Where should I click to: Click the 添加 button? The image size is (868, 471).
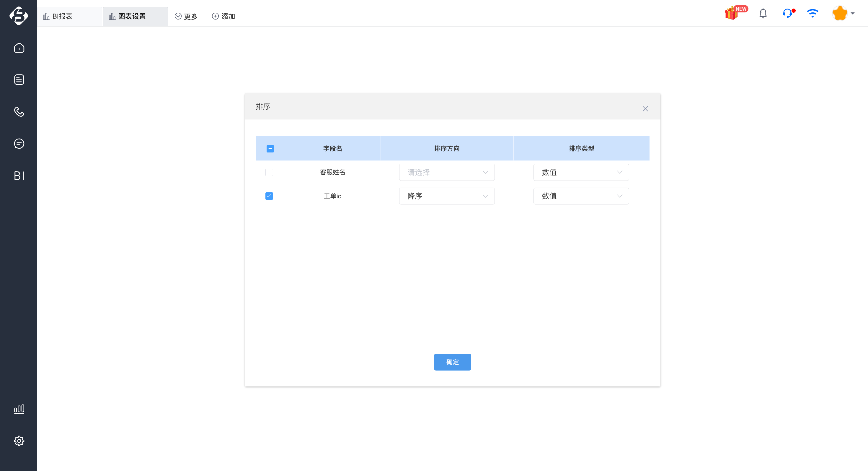223,16
